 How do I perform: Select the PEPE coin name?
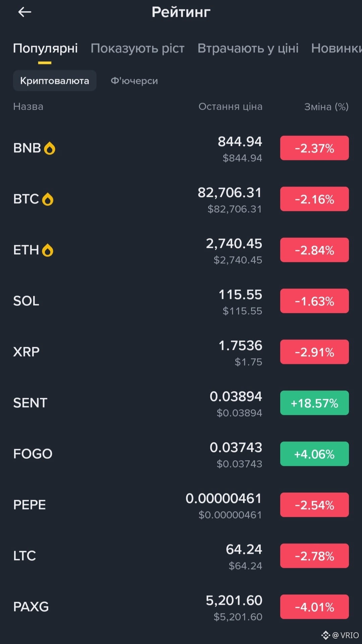tap(29, 505)
